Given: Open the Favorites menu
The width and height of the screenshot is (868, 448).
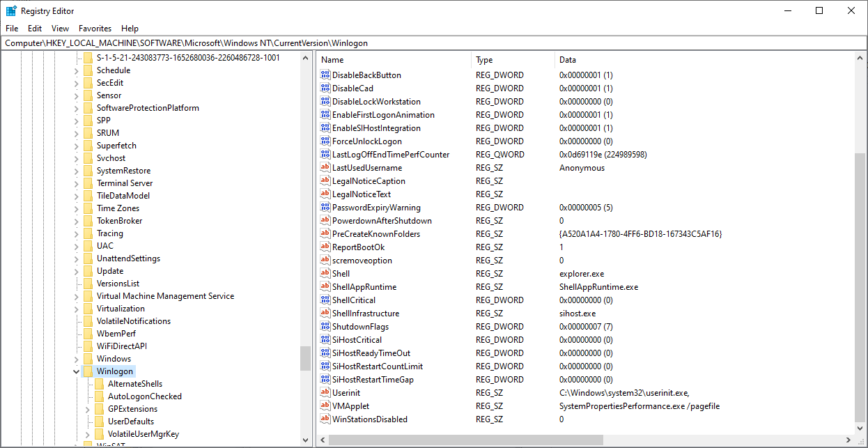Looking at the screenshot, I should pos(95,29).
